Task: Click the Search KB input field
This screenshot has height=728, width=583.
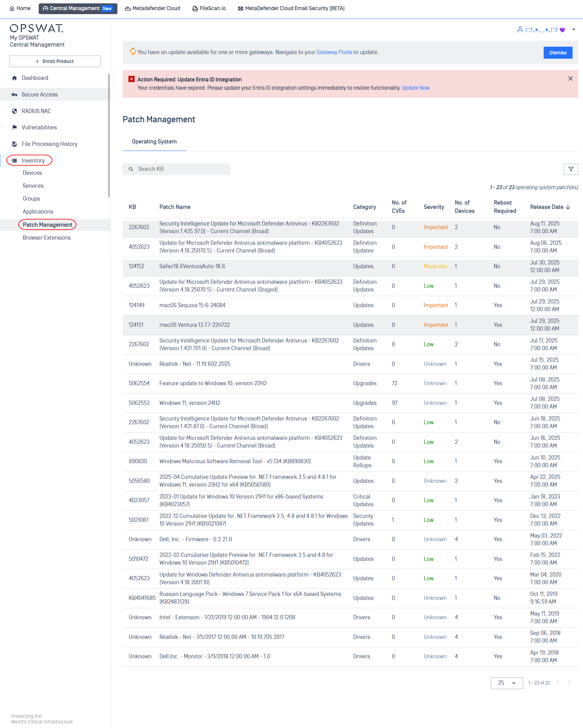Action: pos(176,169)
